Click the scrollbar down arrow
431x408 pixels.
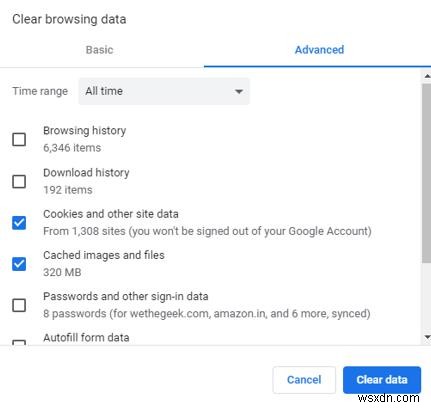427,337
